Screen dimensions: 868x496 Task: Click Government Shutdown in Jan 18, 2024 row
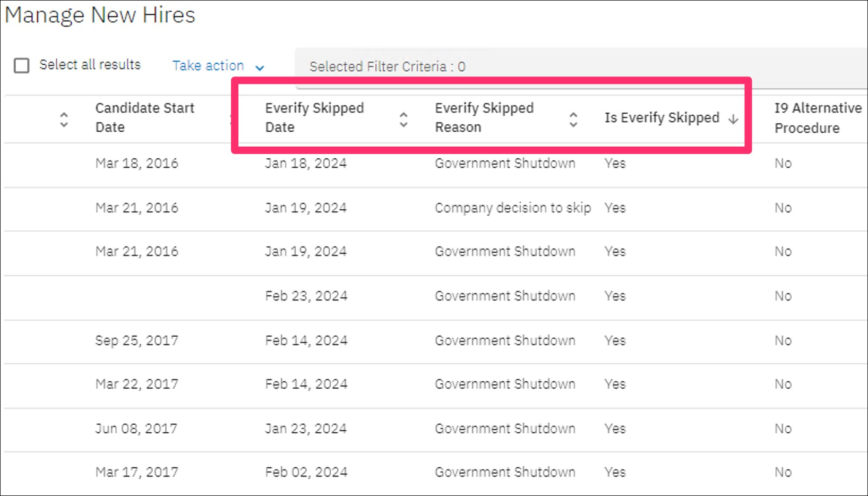click(x=505, y=163)
